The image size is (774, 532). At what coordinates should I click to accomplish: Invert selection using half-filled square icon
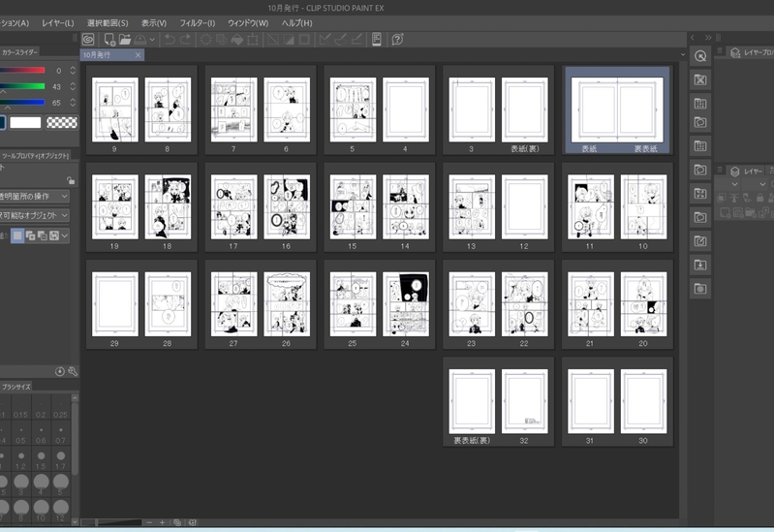tap(289, 39)
